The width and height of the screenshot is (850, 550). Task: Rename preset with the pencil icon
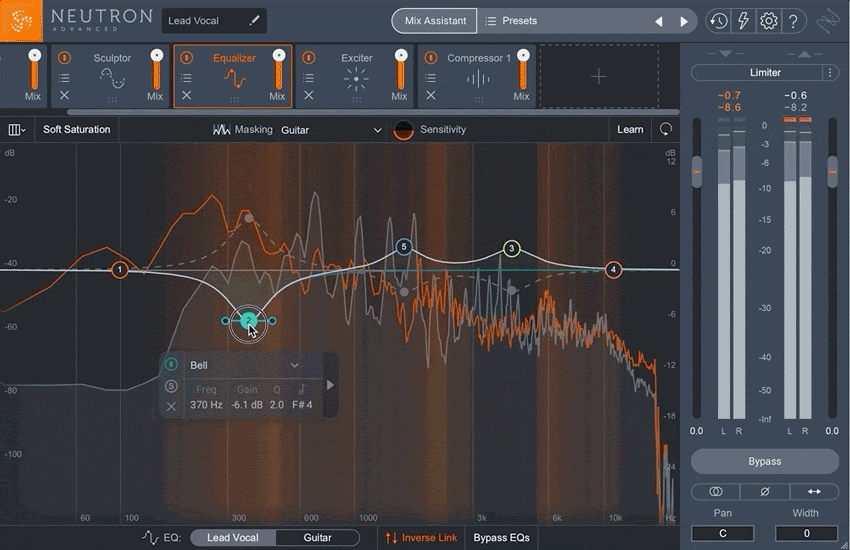point(255,20)
